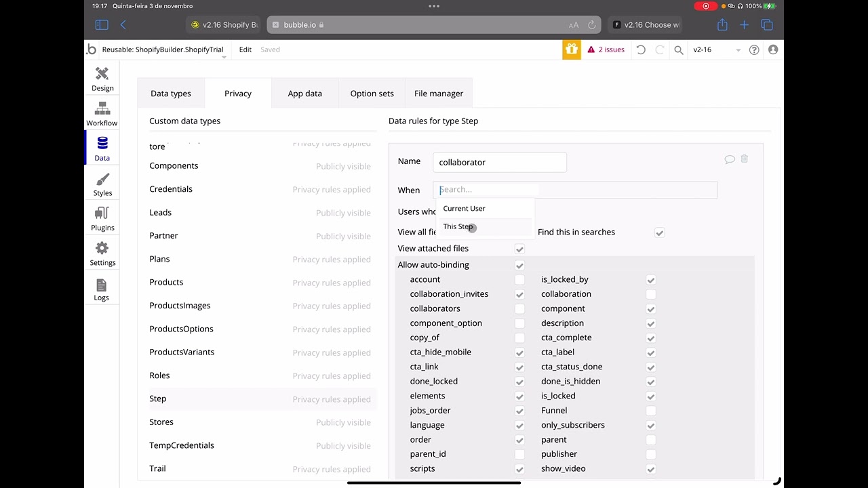Tap Safari share icon

[x=722, y=24]
